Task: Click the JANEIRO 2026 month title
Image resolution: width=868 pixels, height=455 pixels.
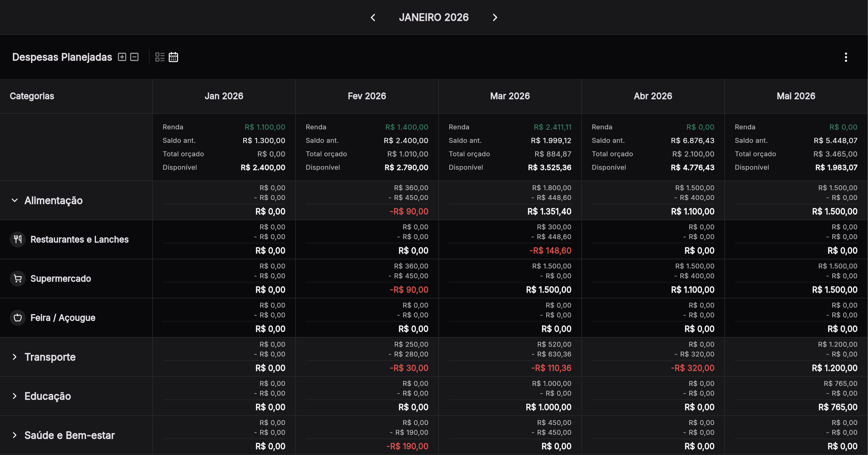Action: 434,17
